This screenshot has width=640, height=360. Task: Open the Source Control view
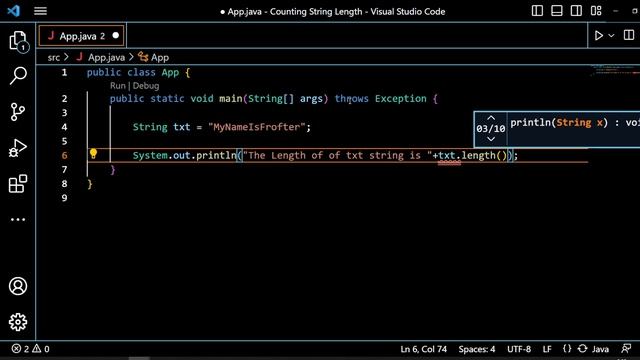tap(18, 112)
